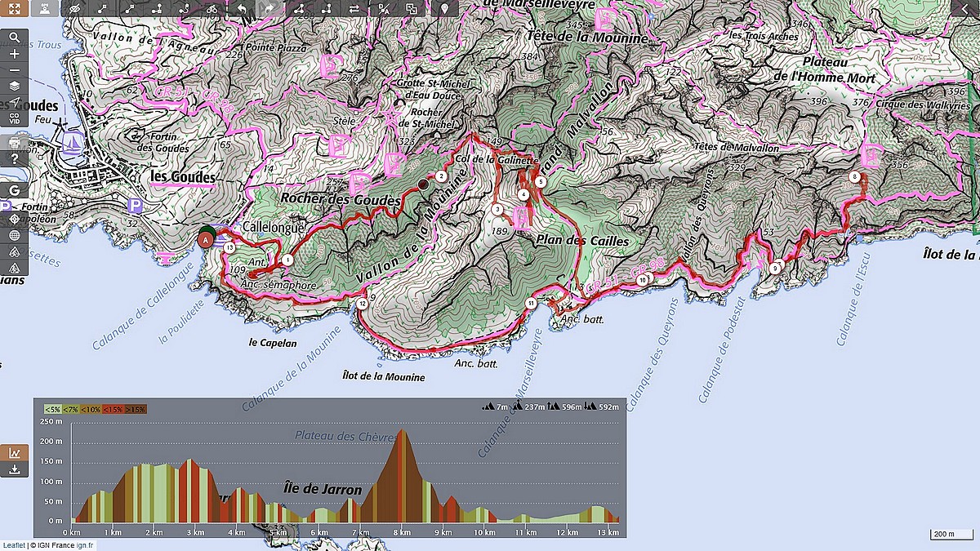Image resolution: width=980 pixels, height=551 pixels.
Task: Undo the last track edit
Action: click(242, 9)
